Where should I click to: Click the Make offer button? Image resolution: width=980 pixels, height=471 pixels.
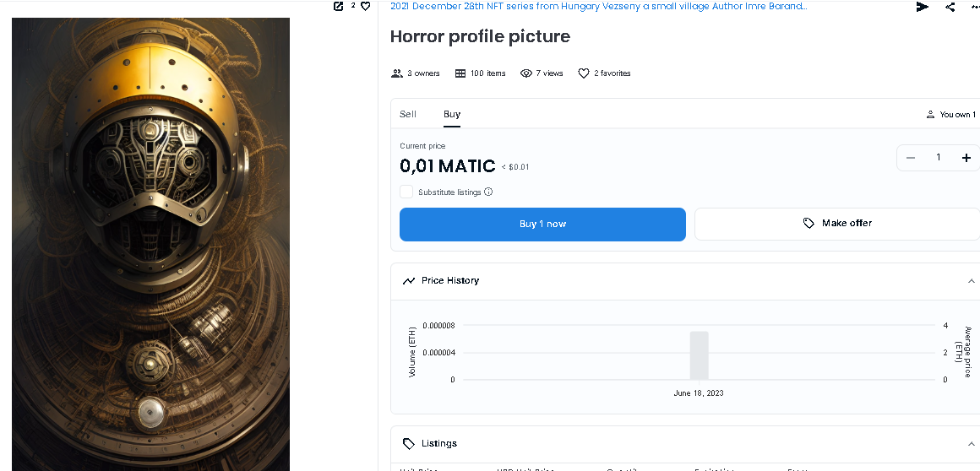836,224
